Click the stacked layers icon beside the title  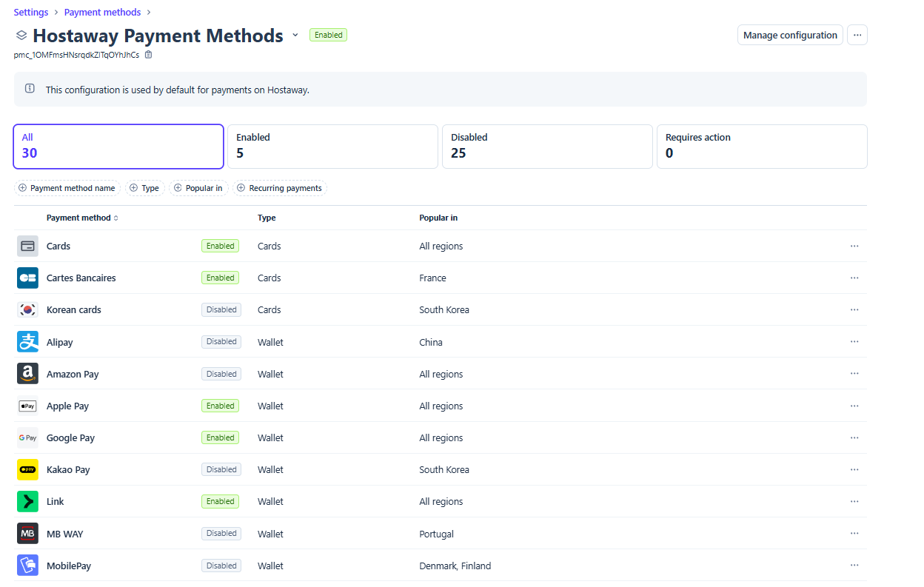pos(21,36)
